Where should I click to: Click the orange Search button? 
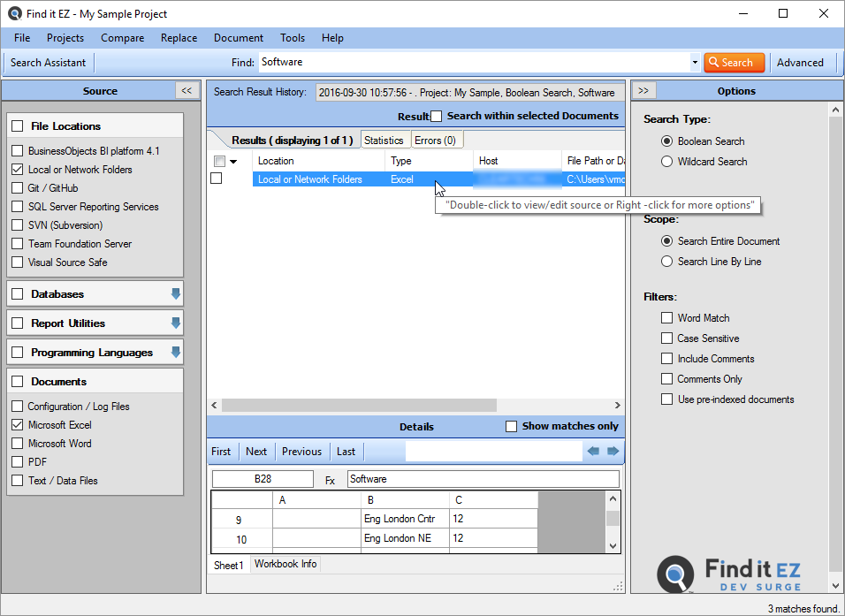pyautogui.click(x=734, y=63)
